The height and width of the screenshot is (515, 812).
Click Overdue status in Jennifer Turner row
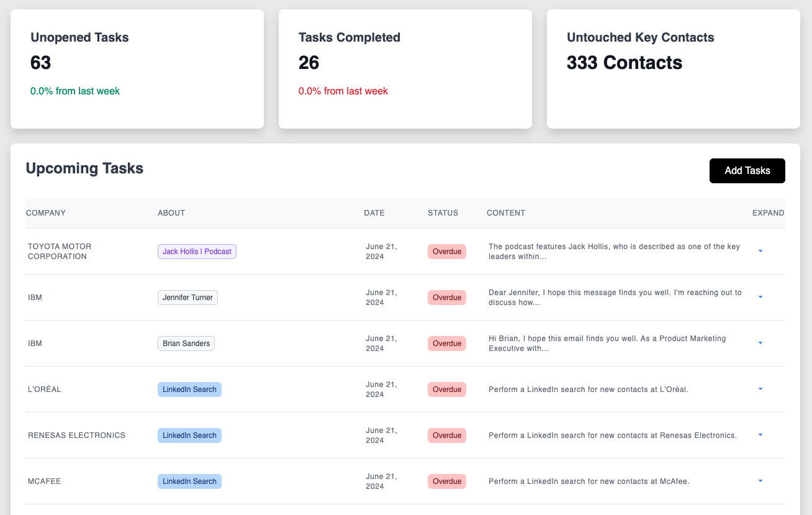click(447, 298)
